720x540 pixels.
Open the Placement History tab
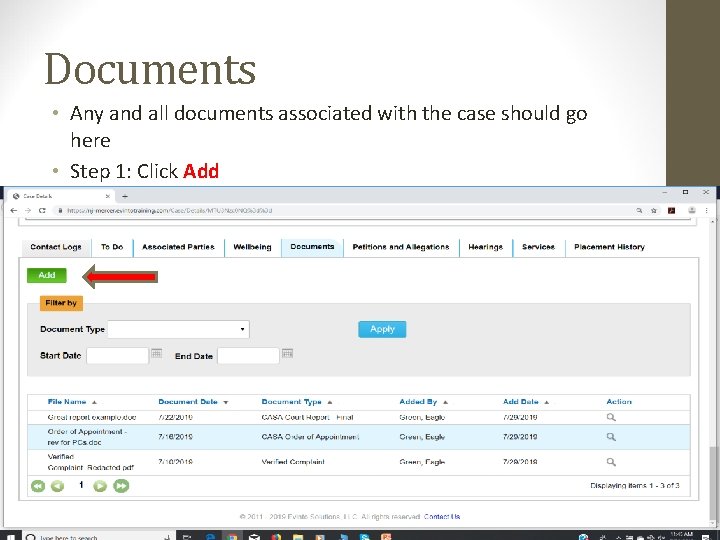coord(610,247)
